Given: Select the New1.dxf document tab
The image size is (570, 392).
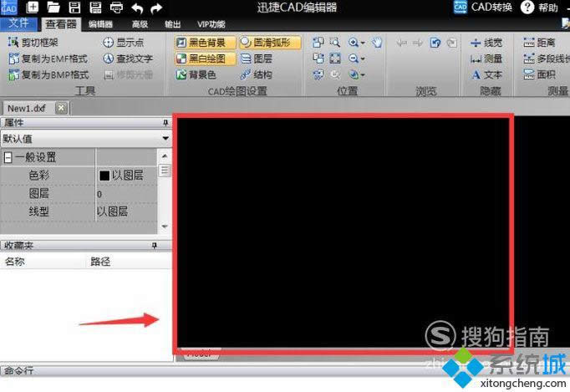Looking at the screenshot, I should (27, 109).
